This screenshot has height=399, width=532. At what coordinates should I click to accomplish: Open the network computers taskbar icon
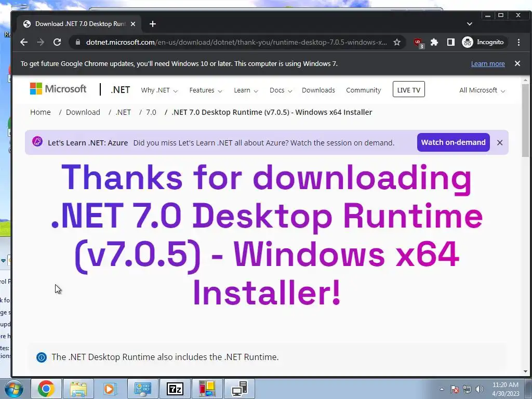tap(240, 389)
